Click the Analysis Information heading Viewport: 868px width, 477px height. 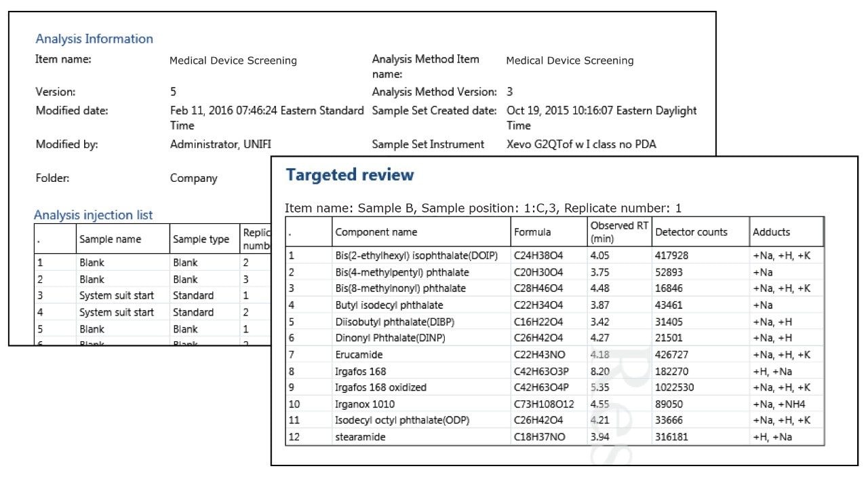coord(94,39)
